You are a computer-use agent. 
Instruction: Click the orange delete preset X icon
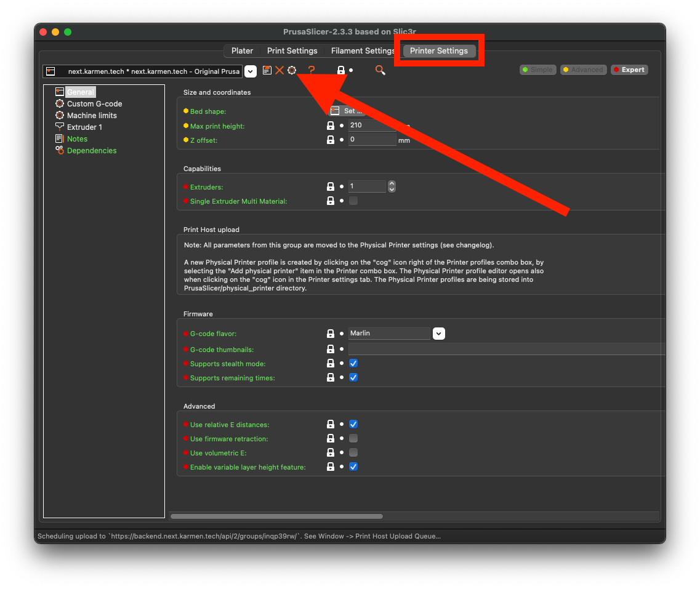(x=280, y=70)
